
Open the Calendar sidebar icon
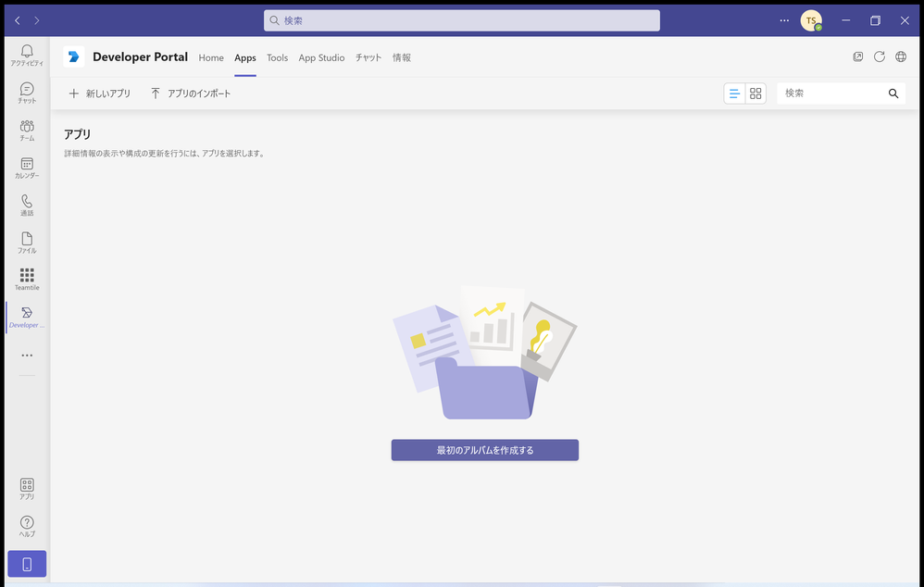point(27,168)
